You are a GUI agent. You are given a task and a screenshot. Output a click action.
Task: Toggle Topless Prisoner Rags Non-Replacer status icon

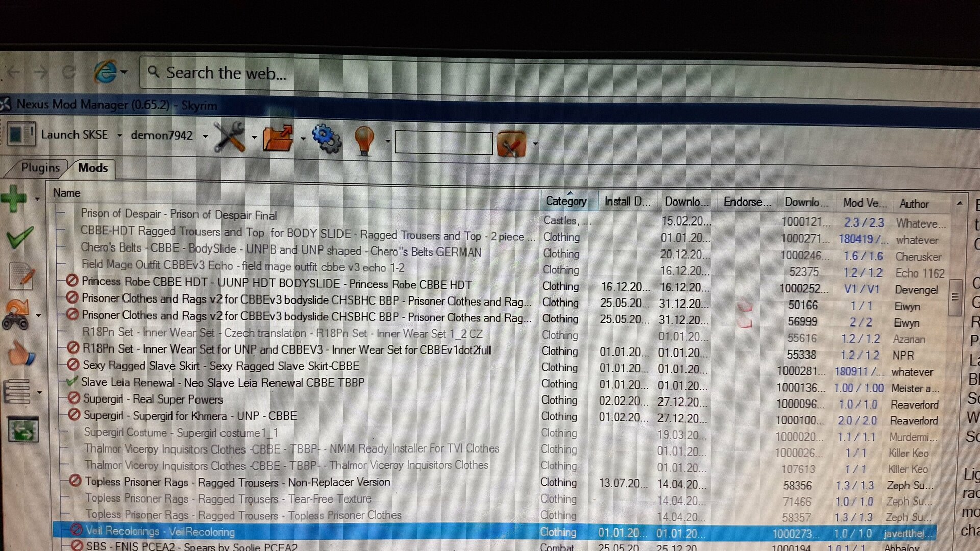76,481
